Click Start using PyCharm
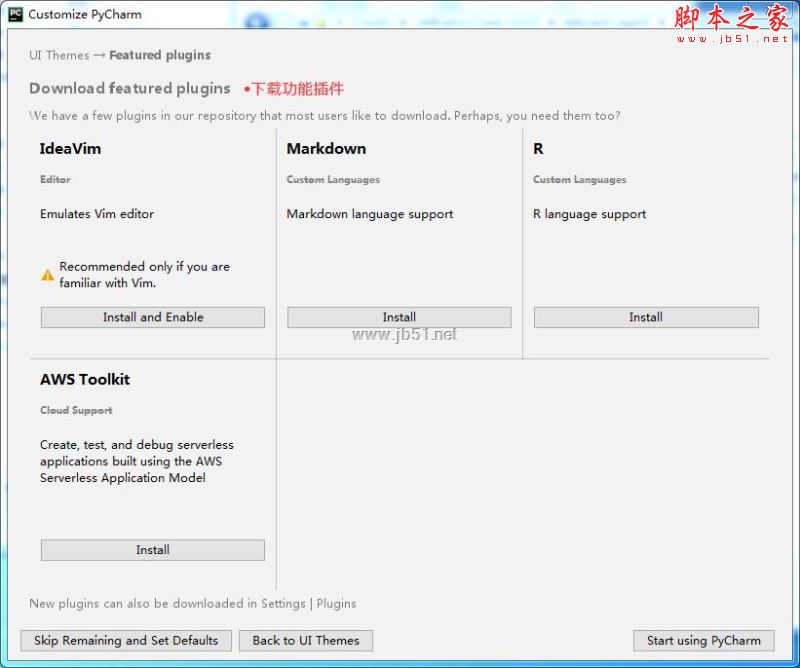The height and width of the screenshot is (668, 800). (x=704, y=640)
